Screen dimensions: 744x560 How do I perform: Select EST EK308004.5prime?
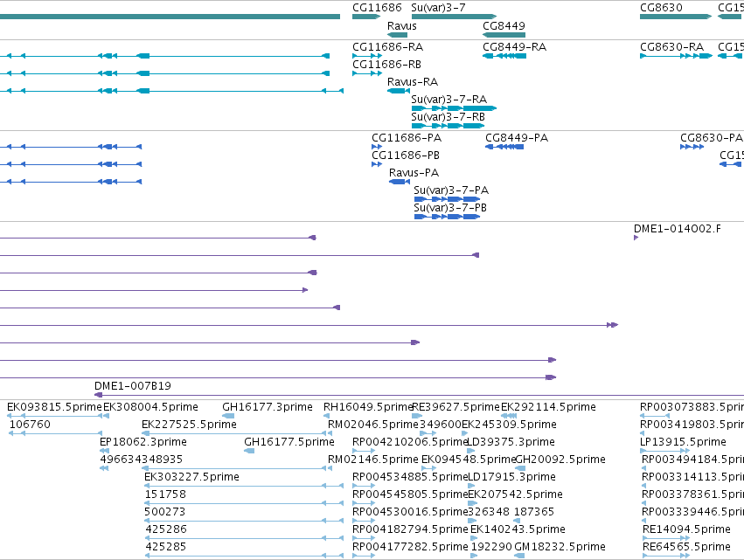107,416
